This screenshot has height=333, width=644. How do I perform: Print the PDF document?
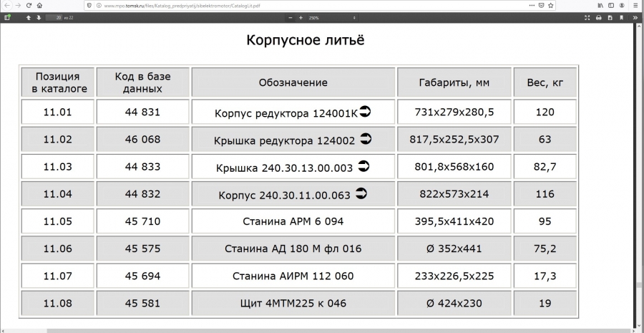click(x=599, y=17)
